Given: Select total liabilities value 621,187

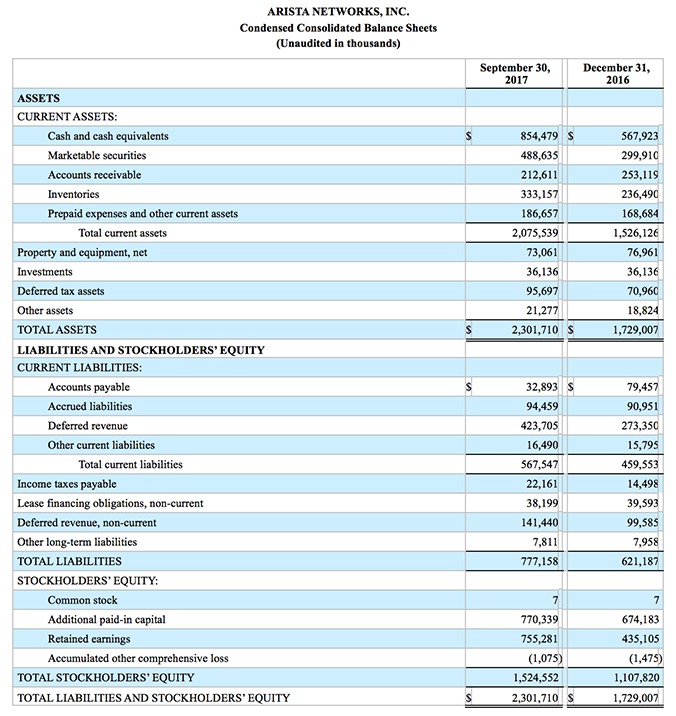Looking at the screenshot, I should click(639, 561).
